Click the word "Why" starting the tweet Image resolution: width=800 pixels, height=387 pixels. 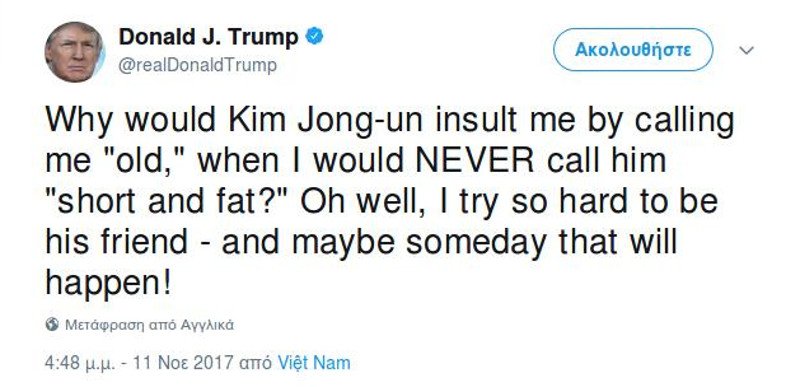pyautogui.click(x=81, y=122)
